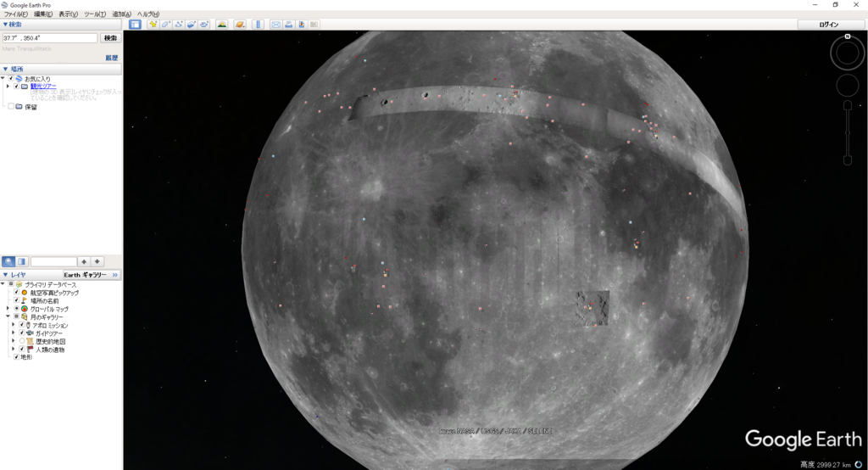Add a placemark using the pushpin icon
The height and width of the screenshot is (470, 868).
coord(153,25)
